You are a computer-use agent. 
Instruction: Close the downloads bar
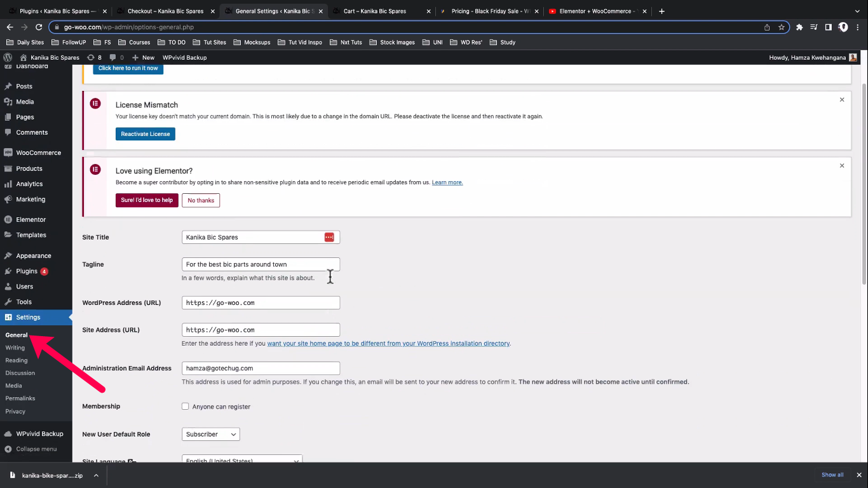tap(858, 475)
